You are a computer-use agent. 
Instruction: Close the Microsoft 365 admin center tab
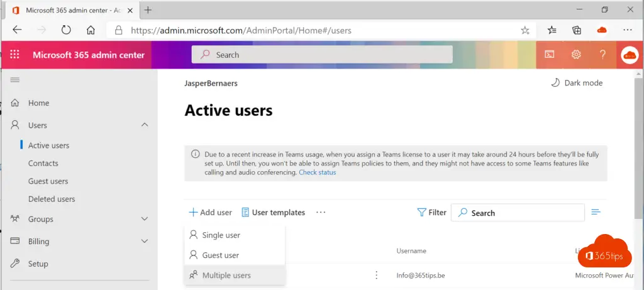[x=130, y=10]
